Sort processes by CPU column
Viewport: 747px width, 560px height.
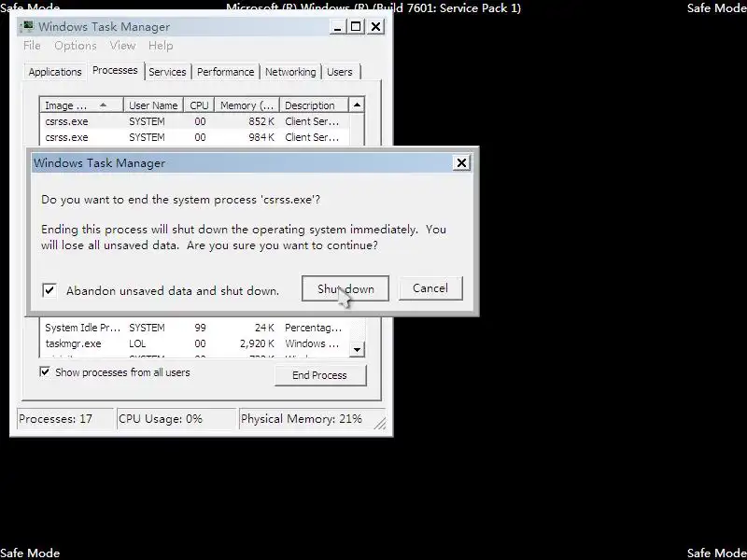point(199,105)
